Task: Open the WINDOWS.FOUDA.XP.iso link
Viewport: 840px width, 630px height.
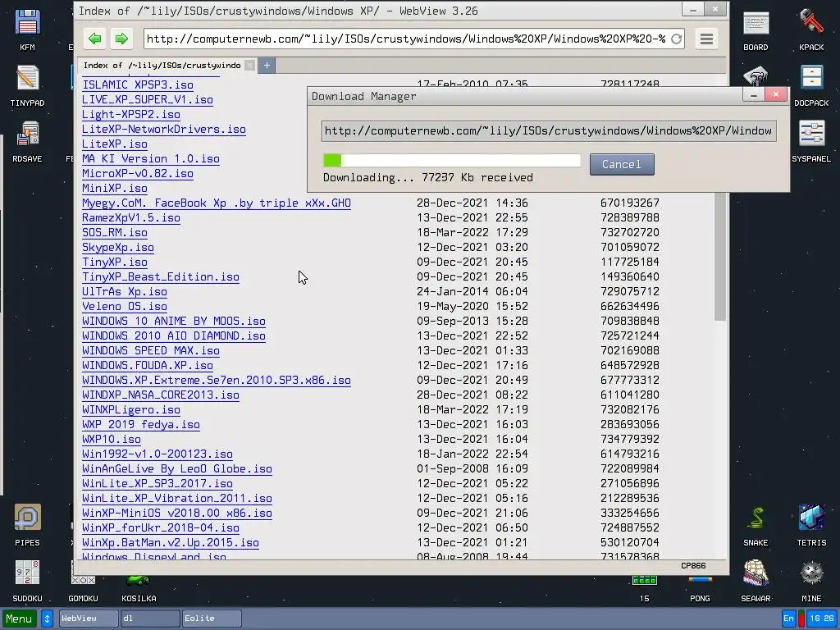Action: point(148,365)
